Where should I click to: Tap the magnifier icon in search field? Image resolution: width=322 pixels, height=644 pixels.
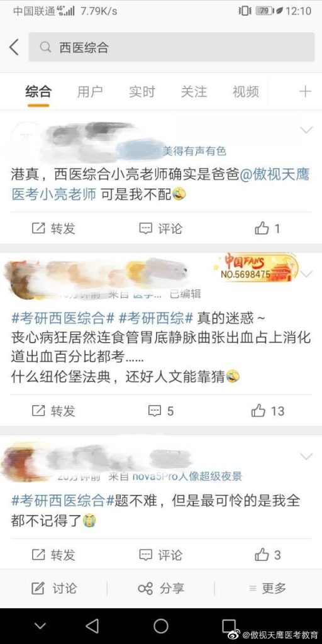pos(45,47)
